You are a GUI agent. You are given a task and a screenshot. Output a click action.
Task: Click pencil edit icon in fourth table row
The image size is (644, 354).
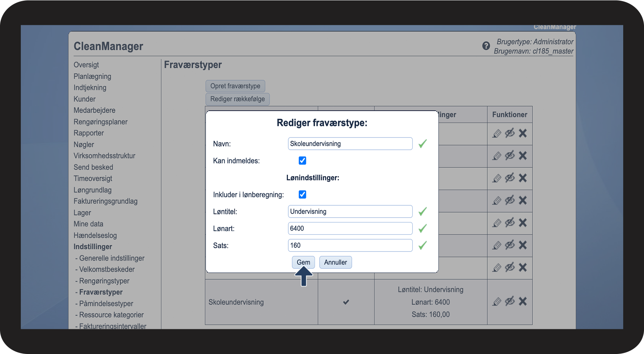point(497,201)
